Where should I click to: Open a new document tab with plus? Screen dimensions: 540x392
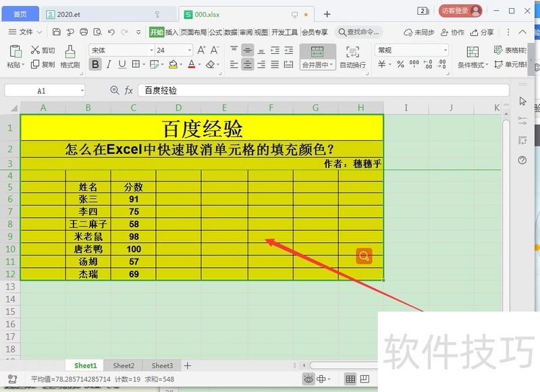pos(327,14)
